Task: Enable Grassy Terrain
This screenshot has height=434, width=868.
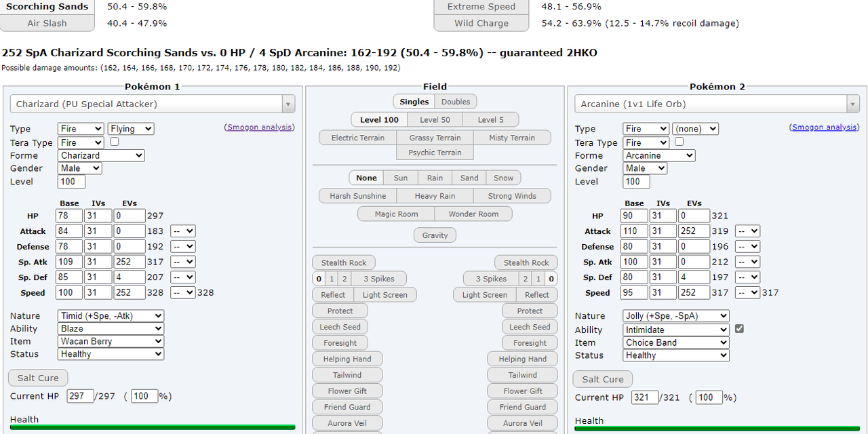Action: click(x=435, y=138)
